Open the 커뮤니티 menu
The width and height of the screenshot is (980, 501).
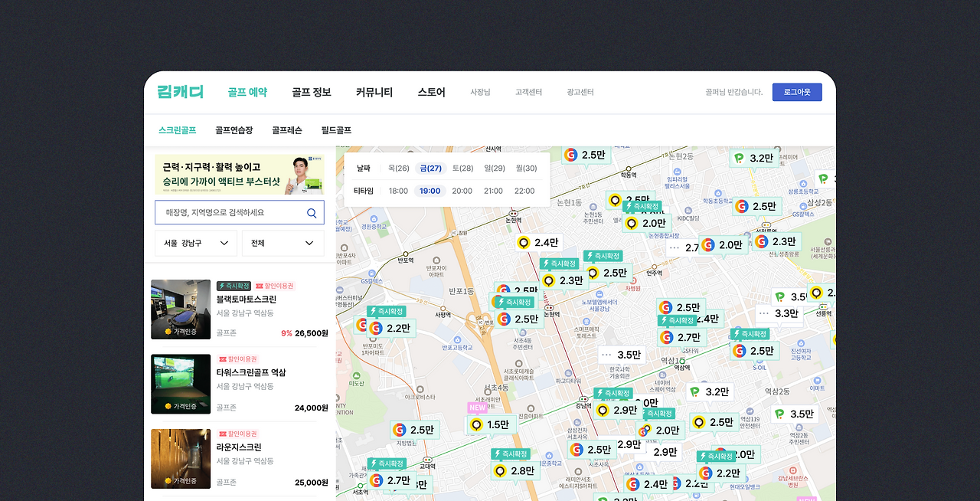[x=374, y=92]
